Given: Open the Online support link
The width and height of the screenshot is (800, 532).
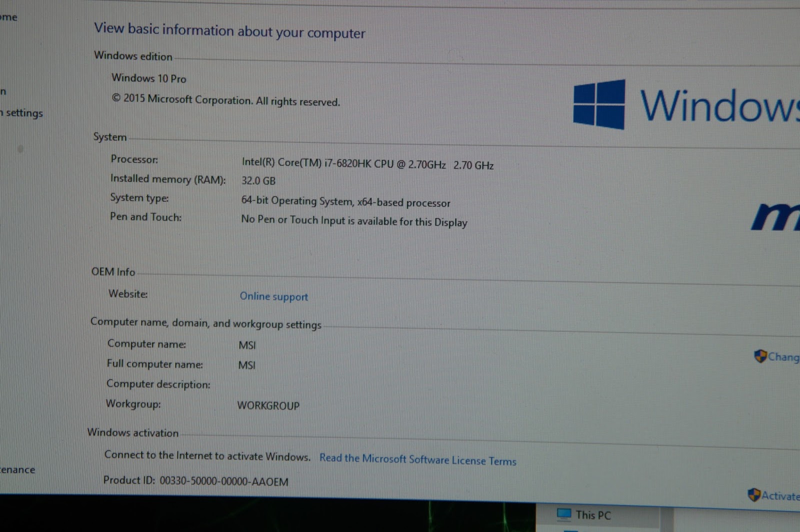Looking at the screenshot, I should click(x=273, y=297).
